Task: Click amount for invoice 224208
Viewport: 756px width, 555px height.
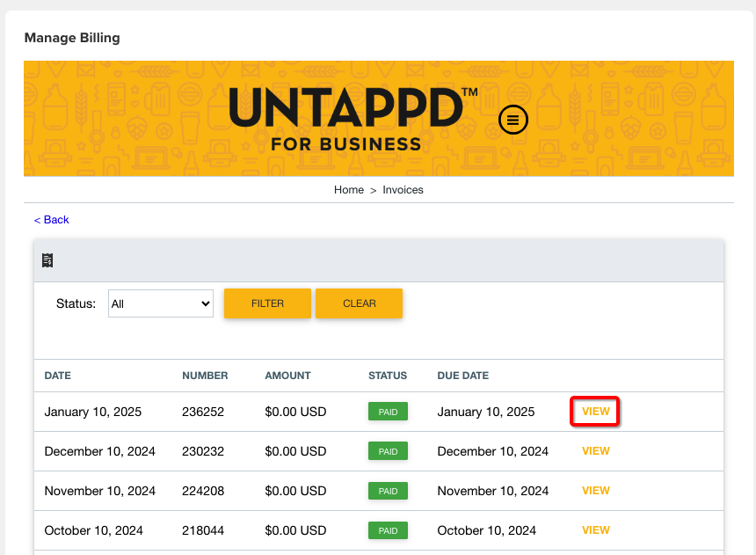Action: [295, 491]
